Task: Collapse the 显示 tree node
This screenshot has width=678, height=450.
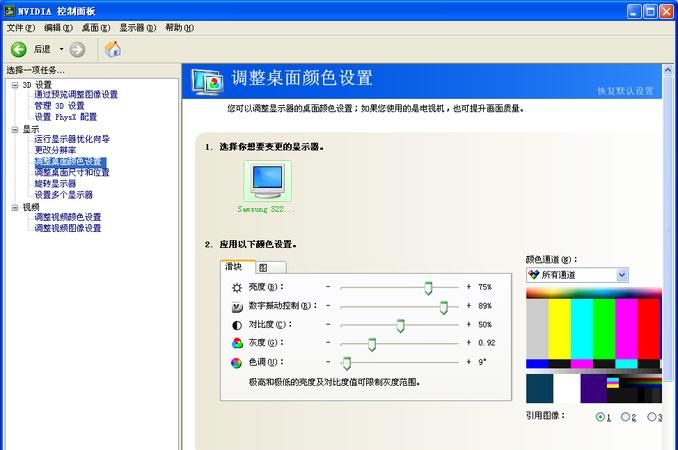Action: click(15, 130)
